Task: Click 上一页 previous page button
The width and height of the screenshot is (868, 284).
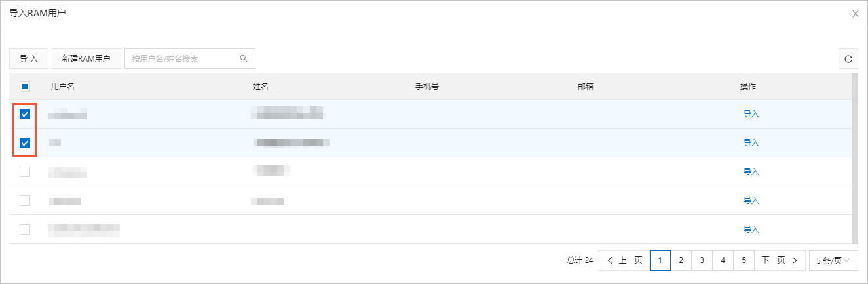Action: click(624, 260)
